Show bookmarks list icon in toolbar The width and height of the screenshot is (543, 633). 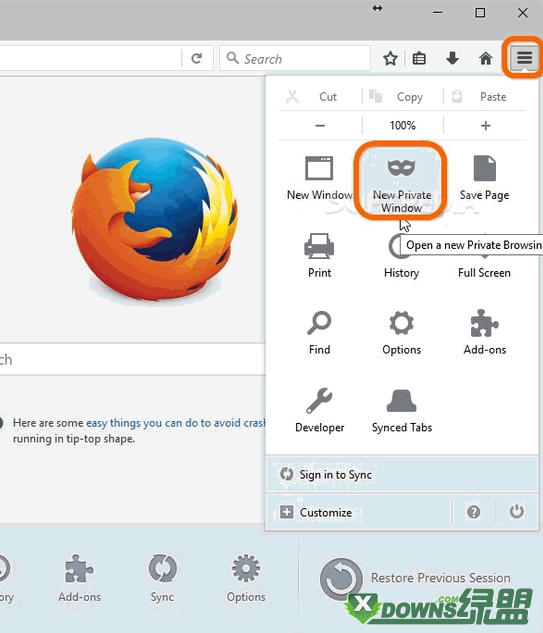tap(419, 59)
